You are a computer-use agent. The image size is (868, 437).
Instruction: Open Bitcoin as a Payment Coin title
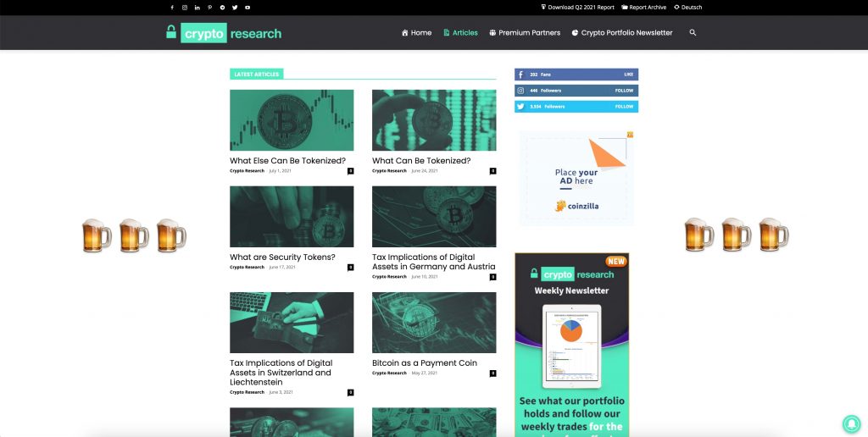425,362
